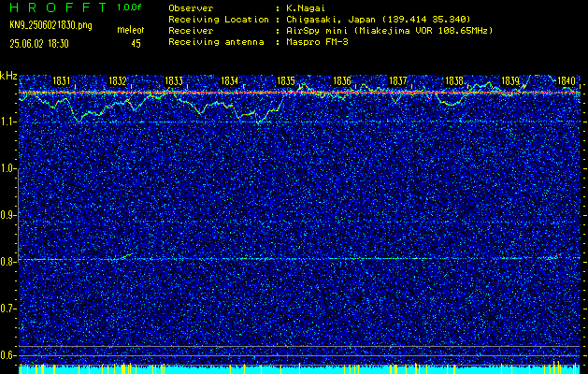This screenshot has width=588, height=374.
Task: Click the Receiver field label
Action: click(191, 31)
